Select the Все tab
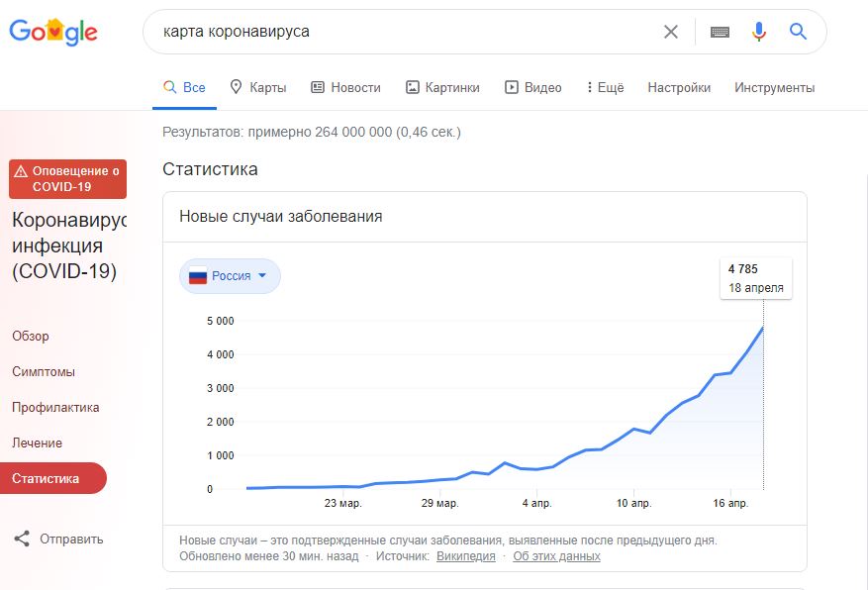This screenshot has width=868, height=590. [x=184, y=87]
